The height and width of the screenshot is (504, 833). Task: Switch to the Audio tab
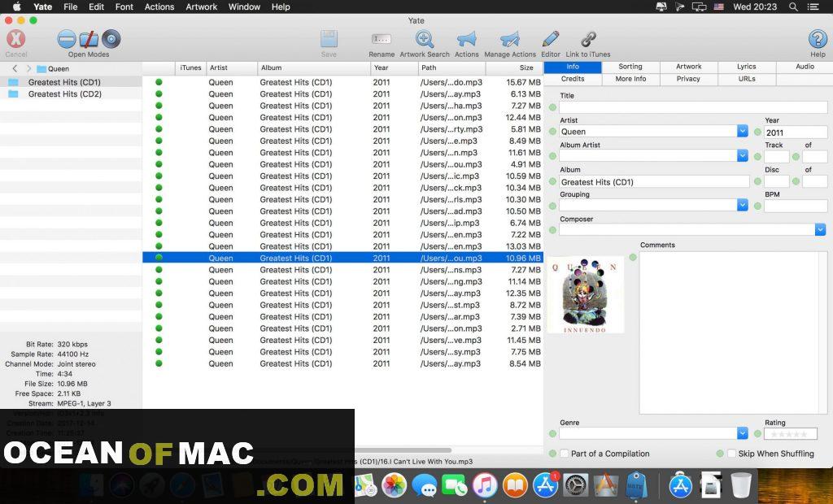[x=805, y=67]
